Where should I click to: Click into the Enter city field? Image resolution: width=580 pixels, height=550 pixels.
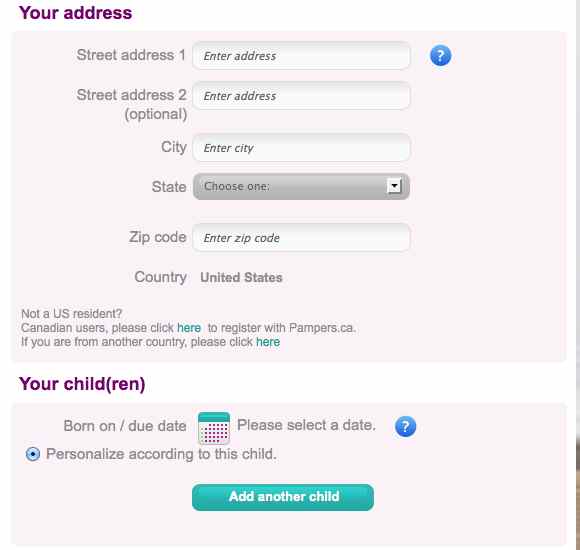pos(301,148)
